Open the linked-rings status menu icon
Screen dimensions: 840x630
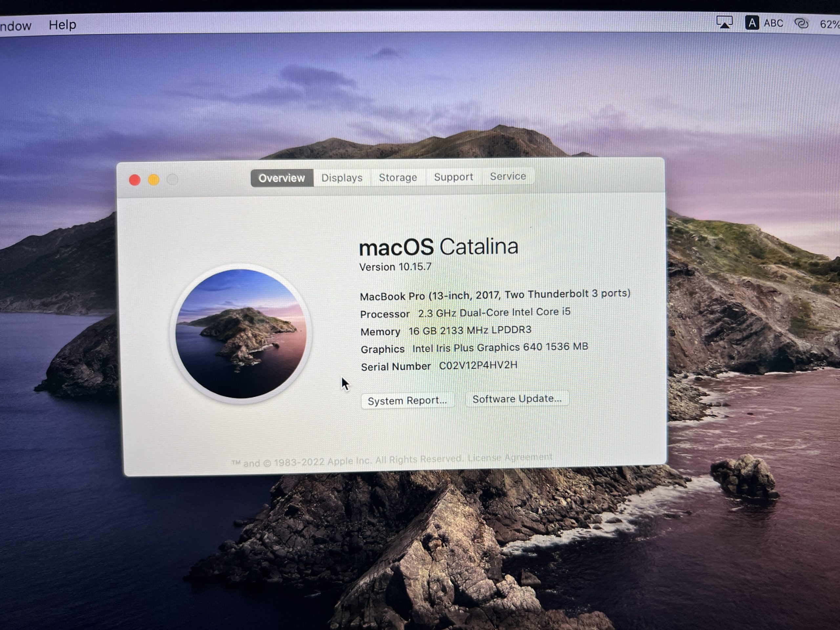[801, 24]
